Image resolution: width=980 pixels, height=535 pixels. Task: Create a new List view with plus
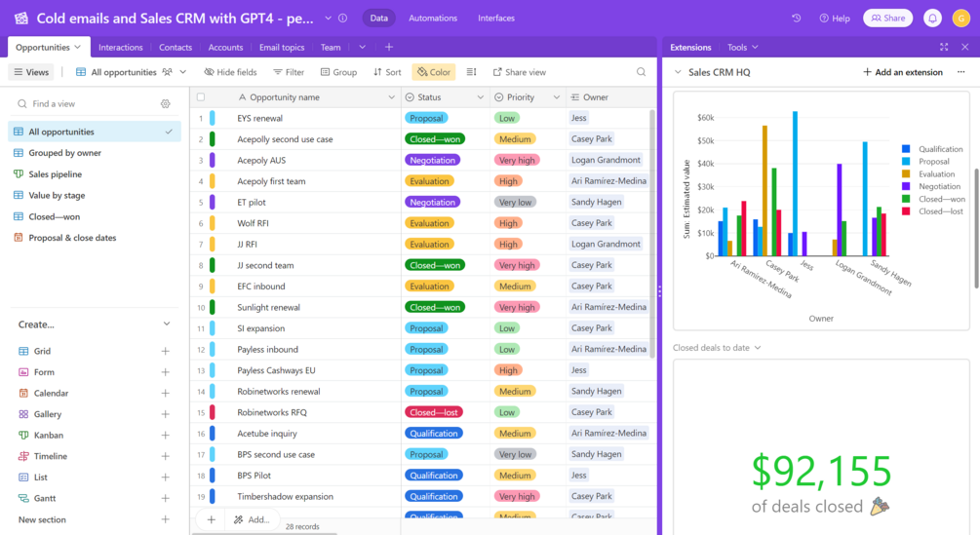(165, 477)
